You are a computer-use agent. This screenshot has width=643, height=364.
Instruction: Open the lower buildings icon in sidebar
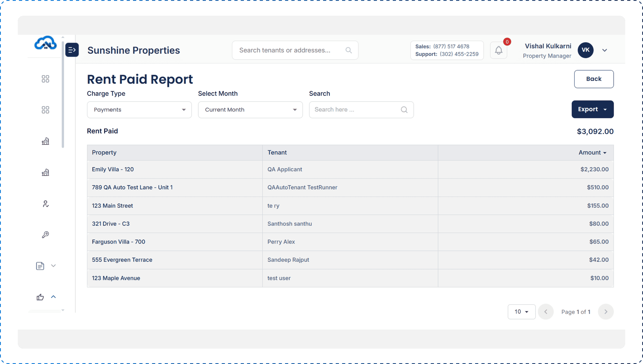pyautogui.click(x=45, y=172)
